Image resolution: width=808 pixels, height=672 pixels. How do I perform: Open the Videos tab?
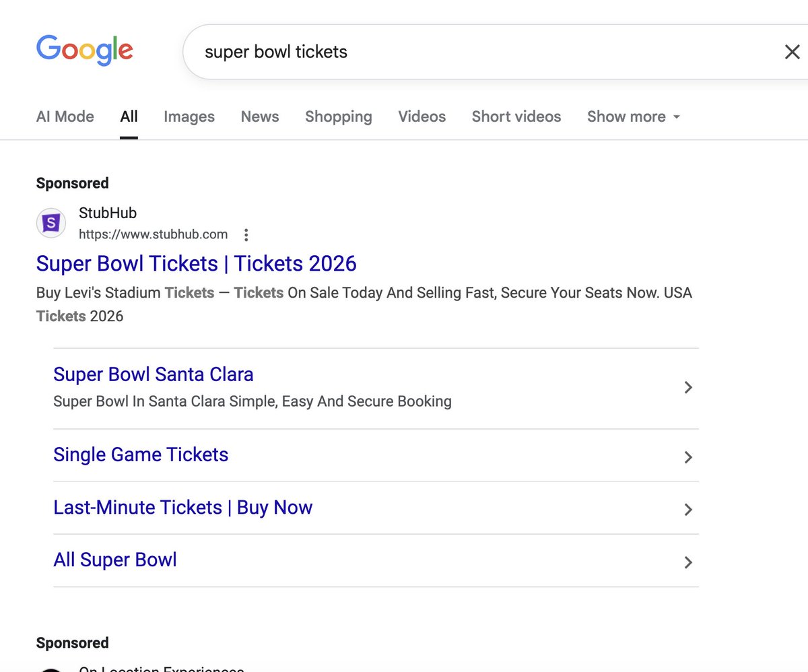(422, 116)
